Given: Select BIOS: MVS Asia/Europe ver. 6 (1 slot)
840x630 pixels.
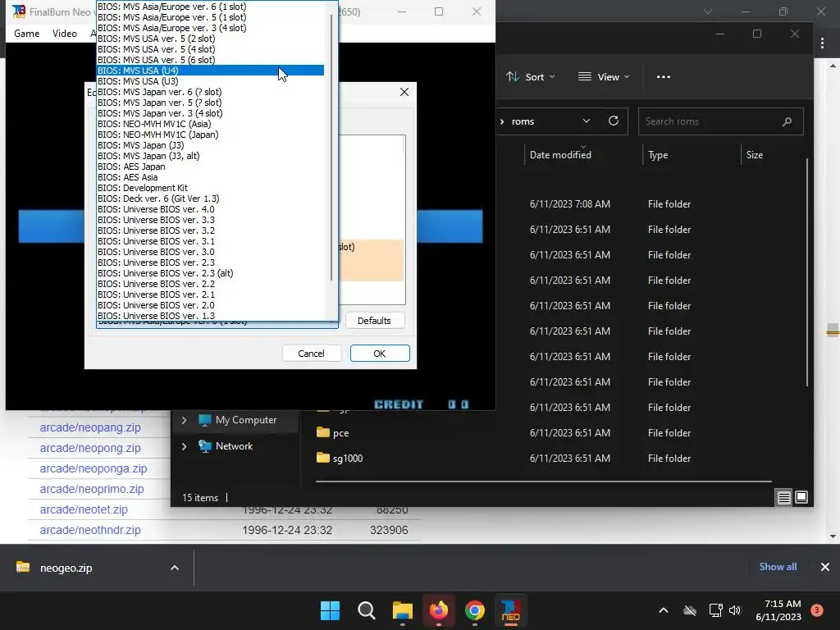Looking at the screenshot, I should [210, 7].
